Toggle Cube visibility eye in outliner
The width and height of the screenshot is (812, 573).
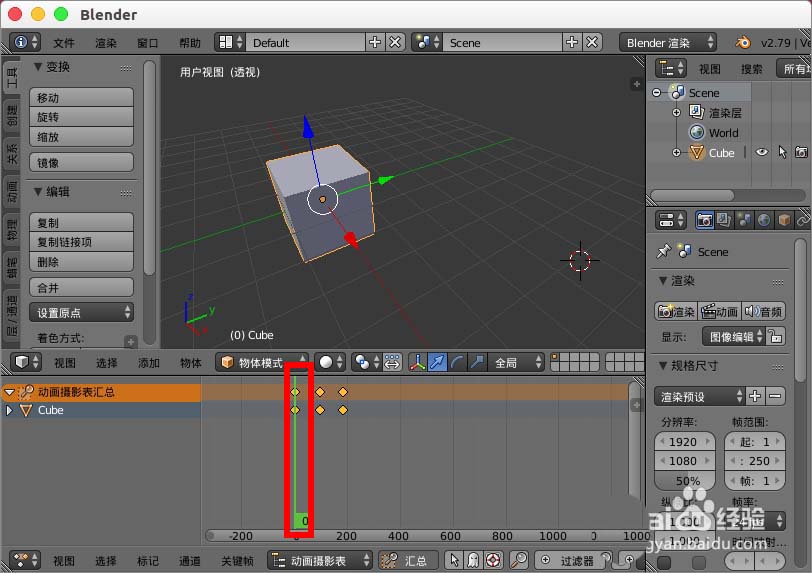[x=761, y=152]
